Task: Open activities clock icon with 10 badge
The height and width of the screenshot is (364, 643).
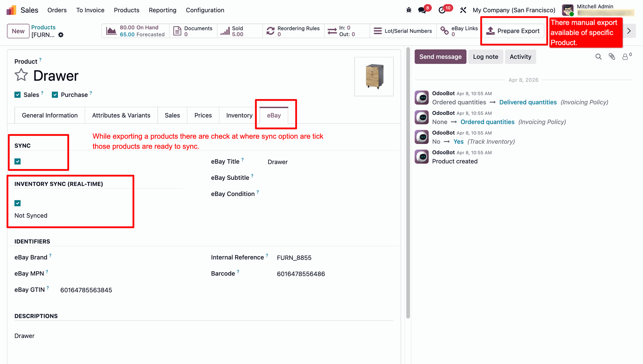Action: [x=442, y=10]
